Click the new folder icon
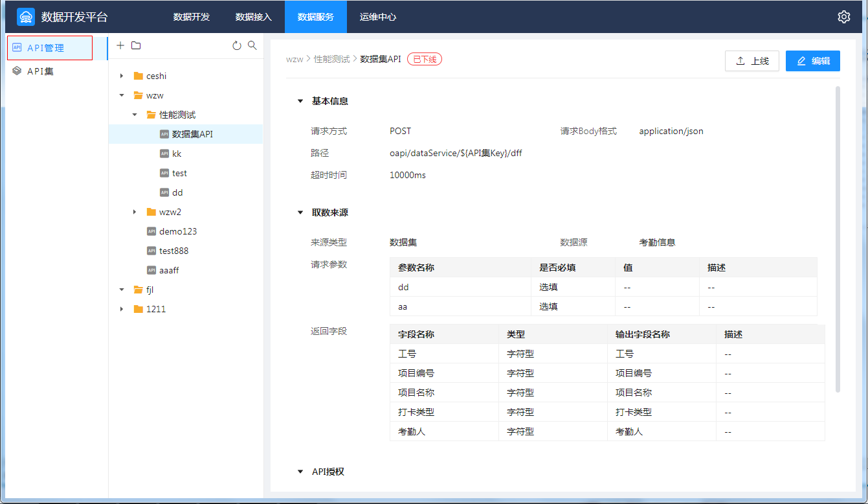Screen dimensions: 868x504 [x=136, y=45]
